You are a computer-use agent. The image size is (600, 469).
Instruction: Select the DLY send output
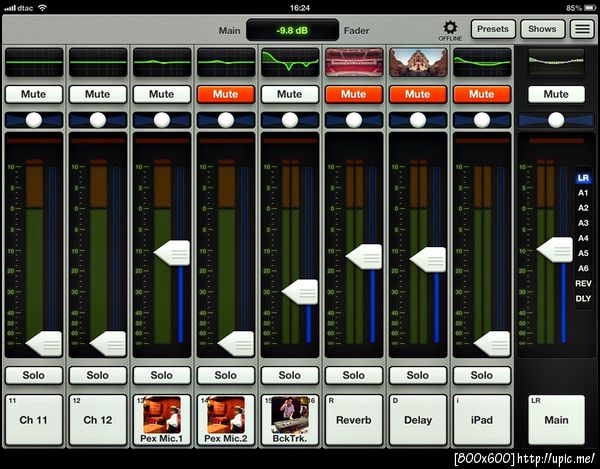583,298
